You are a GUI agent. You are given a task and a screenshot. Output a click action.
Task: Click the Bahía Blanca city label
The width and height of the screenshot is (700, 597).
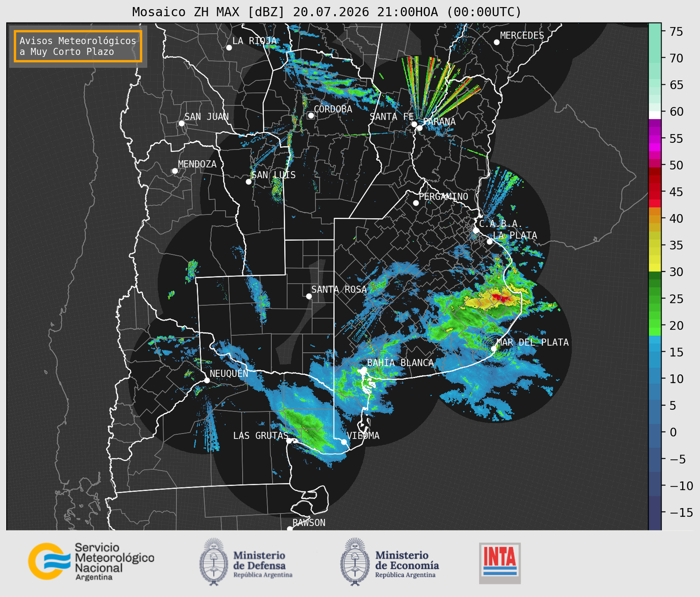pos(400,363)
